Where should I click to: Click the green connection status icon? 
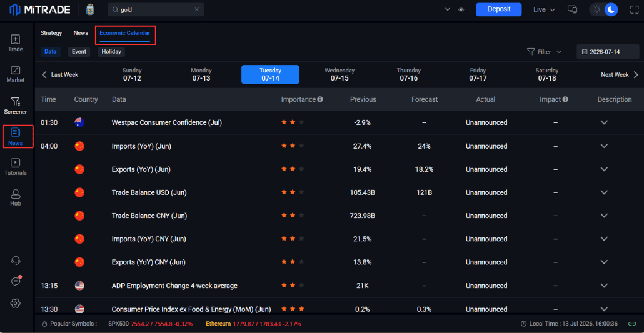(632, 324)
